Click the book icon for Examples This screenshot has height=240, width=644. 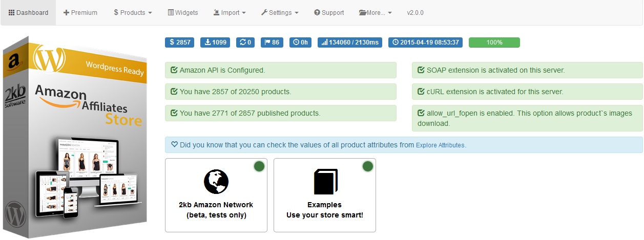(x=325, y=182)
